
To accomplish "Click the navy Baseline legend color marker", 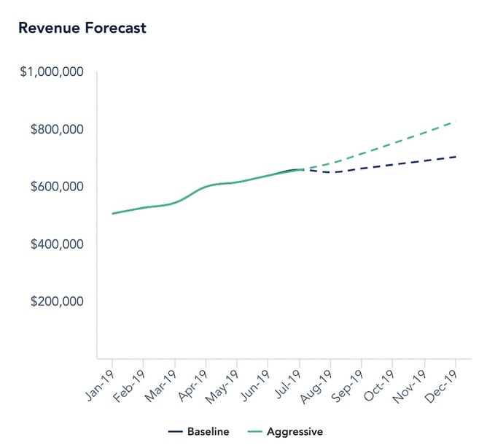I will [176, 432].
